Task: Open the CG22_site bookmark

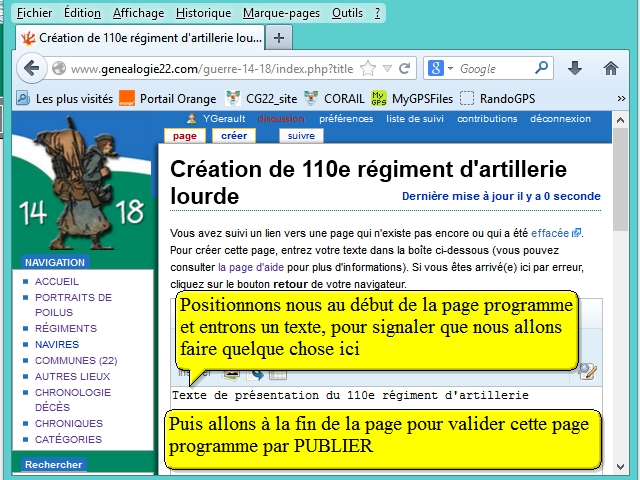Action: [261, 98]
